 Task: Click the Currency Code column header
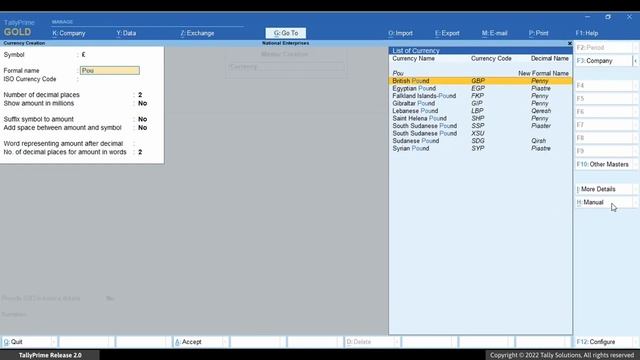pos(491,58)
